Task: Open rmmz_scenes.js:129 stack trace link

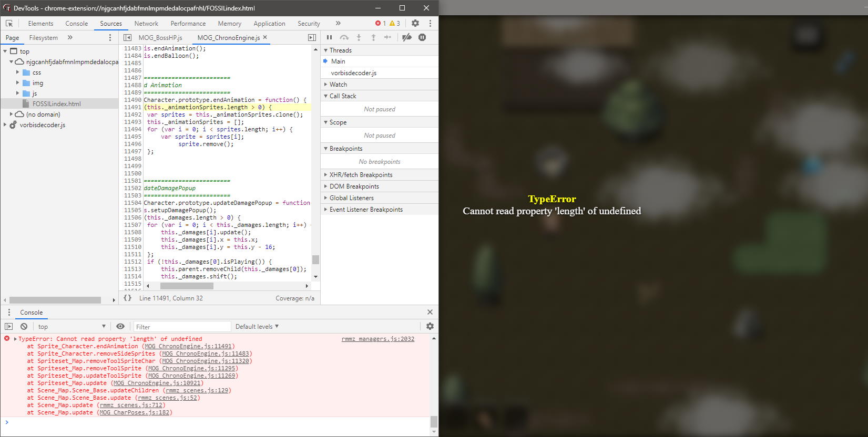Action: [197, 390]
